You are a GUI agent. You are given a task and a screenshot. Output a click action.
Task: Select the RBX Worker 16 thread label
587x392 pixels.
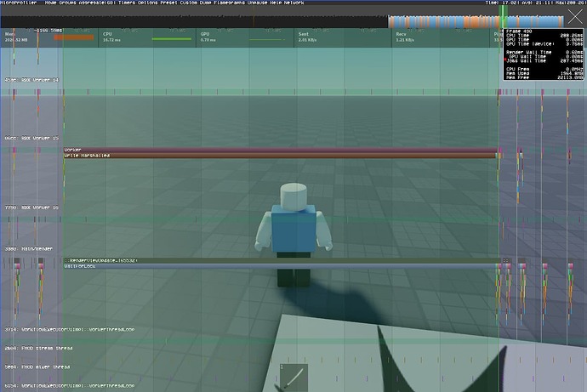tap(31, 207)
